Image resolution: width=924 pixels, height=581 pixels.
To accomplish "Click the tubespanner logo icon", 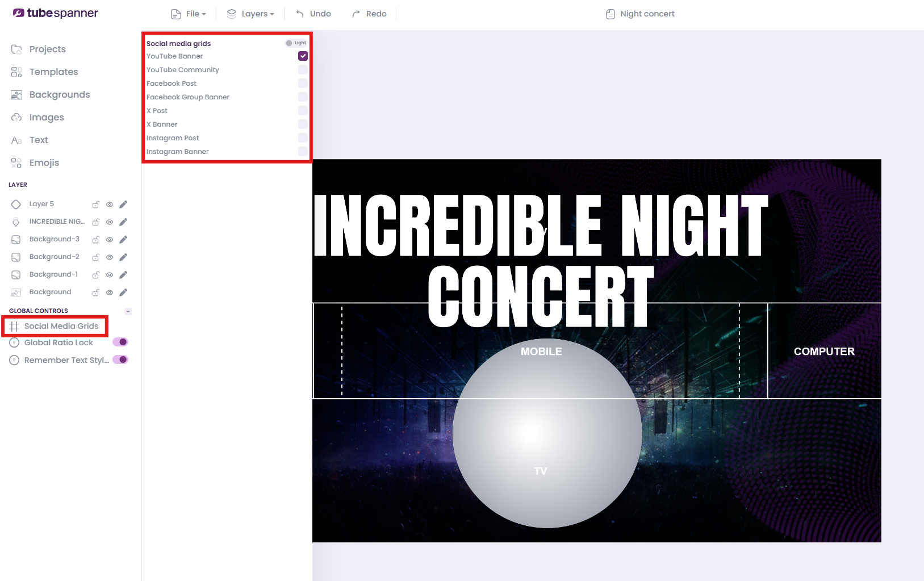I will click(18, 13).
